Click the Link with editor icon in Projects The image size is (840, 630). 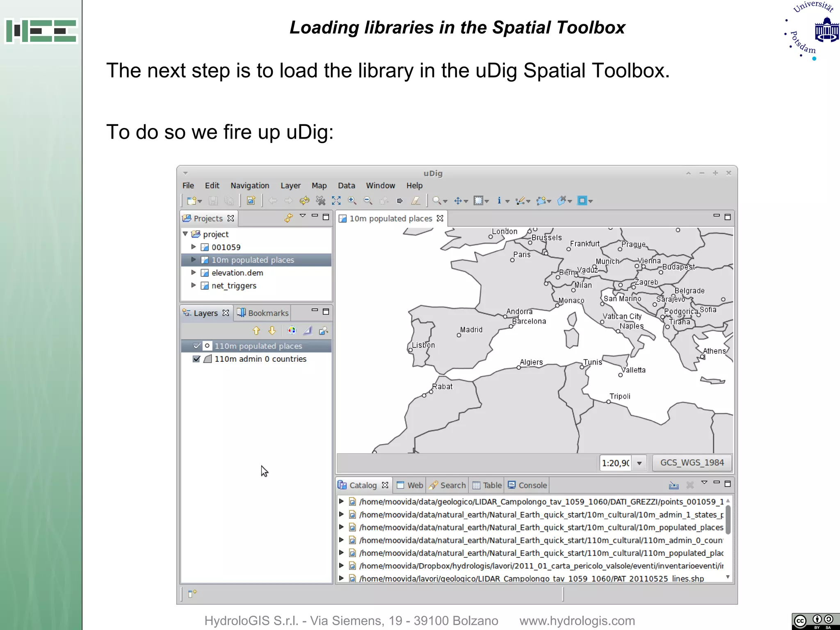click(x=288, y=218)
